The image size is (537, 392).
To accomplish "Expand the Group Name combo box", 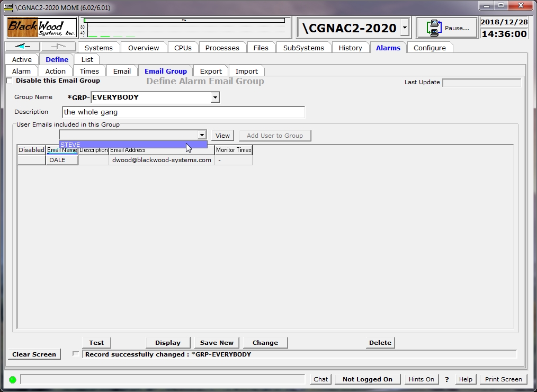I will [214, 97].
